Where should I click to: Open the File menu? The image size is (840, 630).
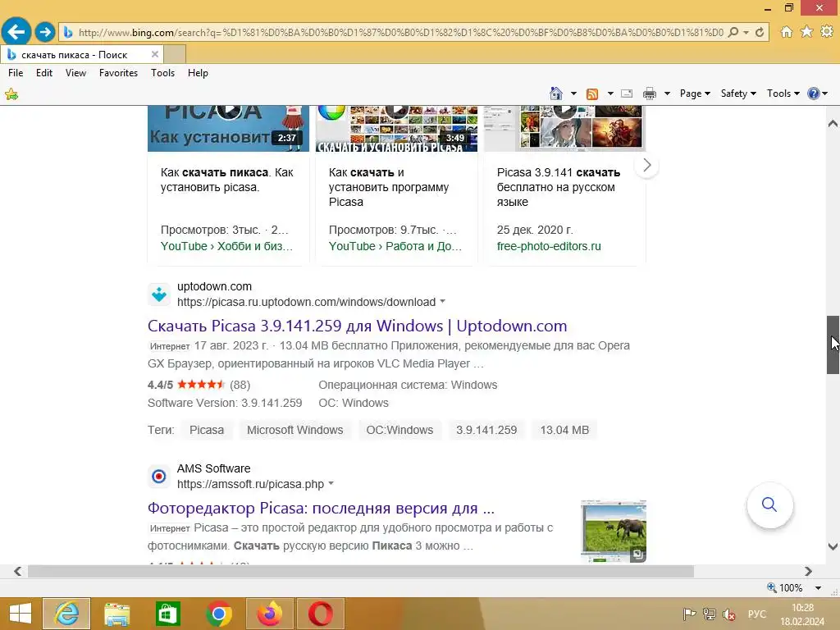16,73
